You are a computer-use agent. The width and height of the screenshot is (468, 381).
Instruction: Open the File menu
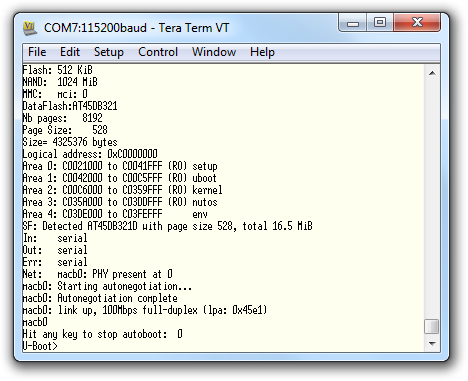[x=37, y=52]
